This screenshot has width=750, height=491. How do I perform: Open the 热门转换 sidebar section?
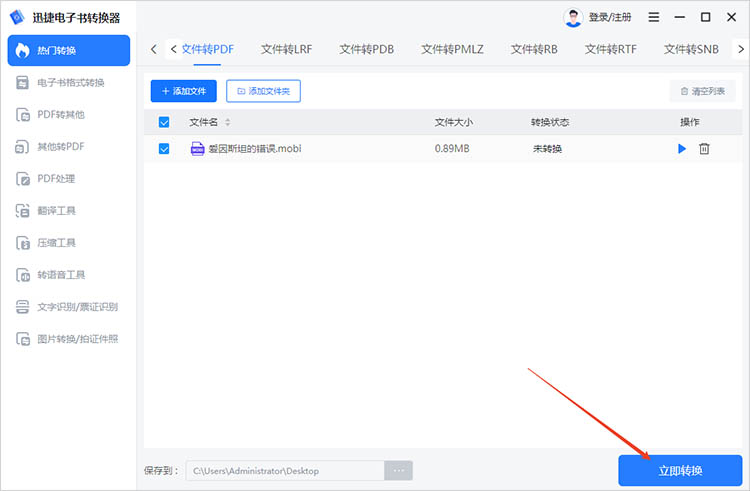tap(69, 50)
